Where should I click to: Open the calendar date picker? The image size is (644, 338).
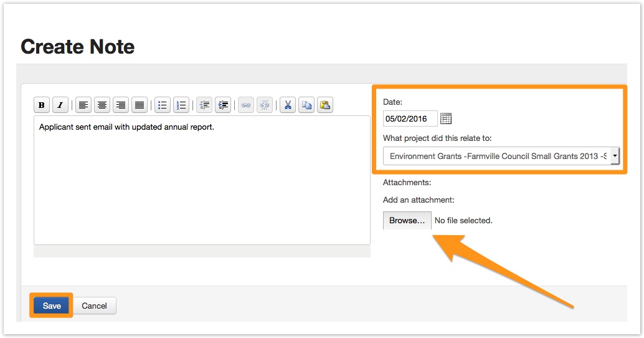point(446,118)
